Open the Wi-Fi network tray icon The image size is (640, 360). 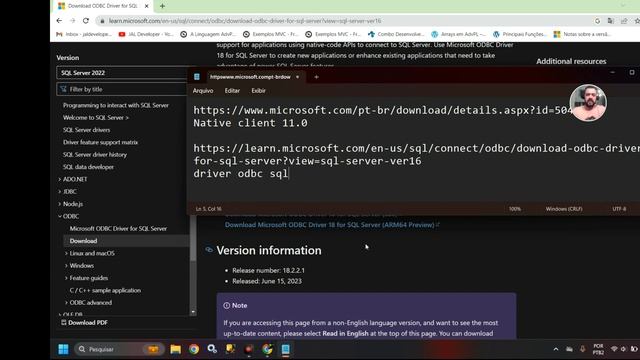(614, 349)
